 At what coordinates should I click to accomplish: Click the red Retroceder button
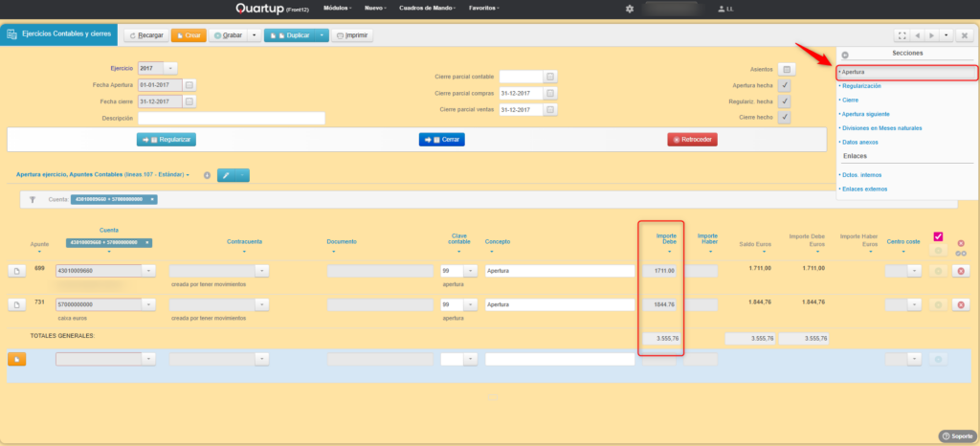[692, 139]
